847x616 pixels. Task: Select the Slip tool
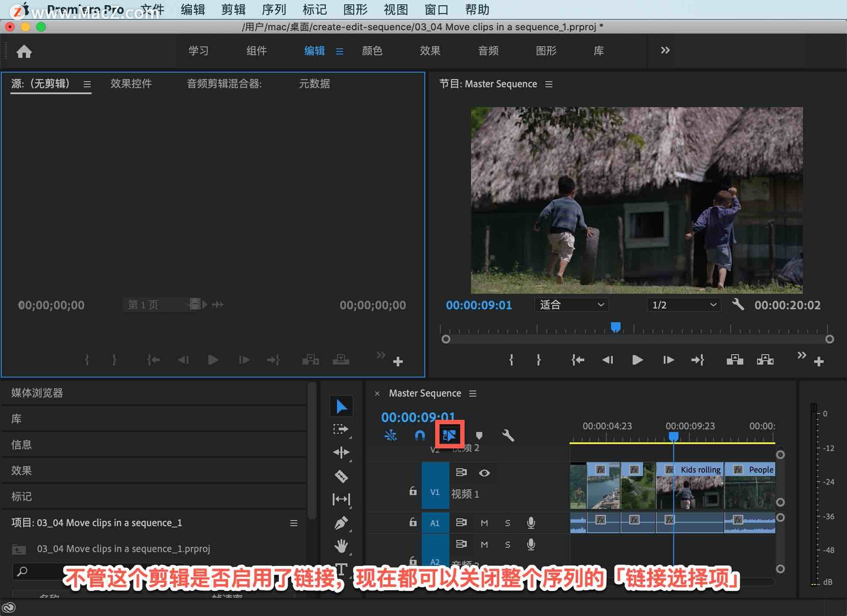coord(341,499)
